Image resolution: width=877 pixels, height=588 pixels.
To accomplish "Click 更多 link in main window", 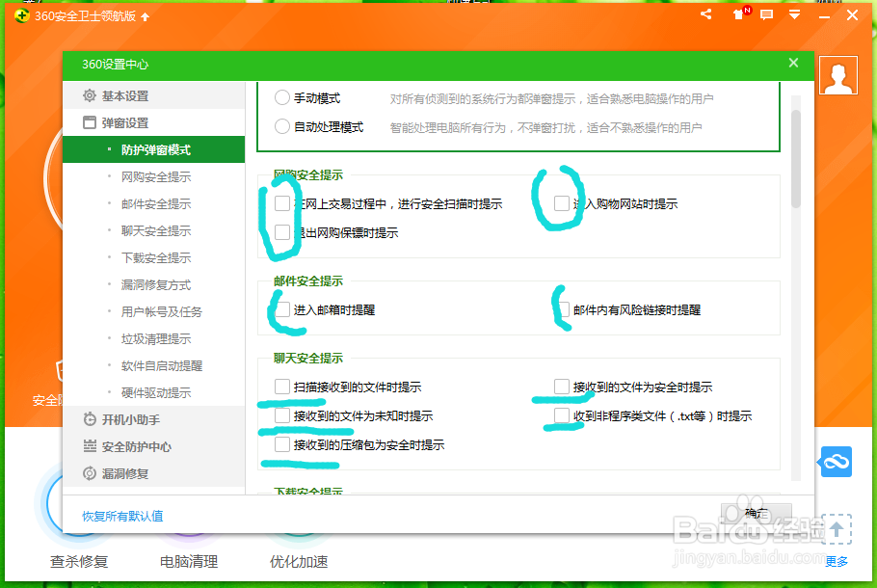I will [837, 561].
